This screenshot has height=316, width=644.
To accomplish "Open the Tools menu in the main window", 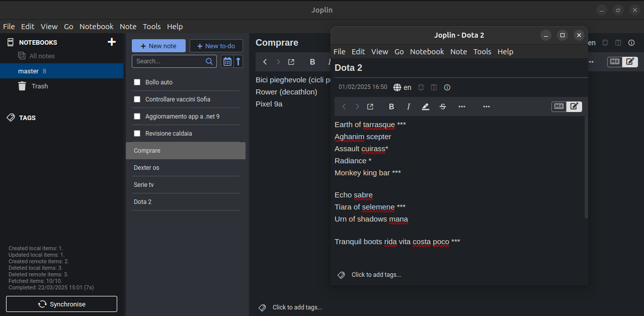I will coord(151,27).
